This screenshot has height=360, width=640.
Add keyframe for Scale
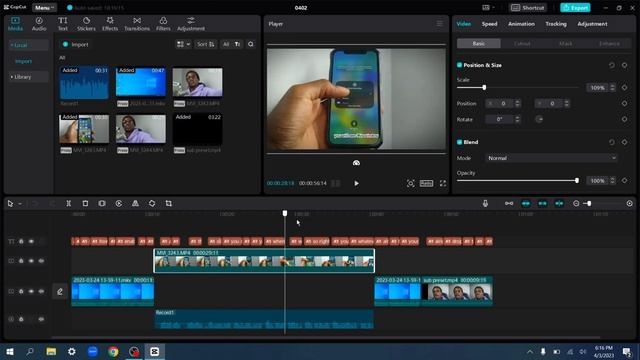pos(624,87)
